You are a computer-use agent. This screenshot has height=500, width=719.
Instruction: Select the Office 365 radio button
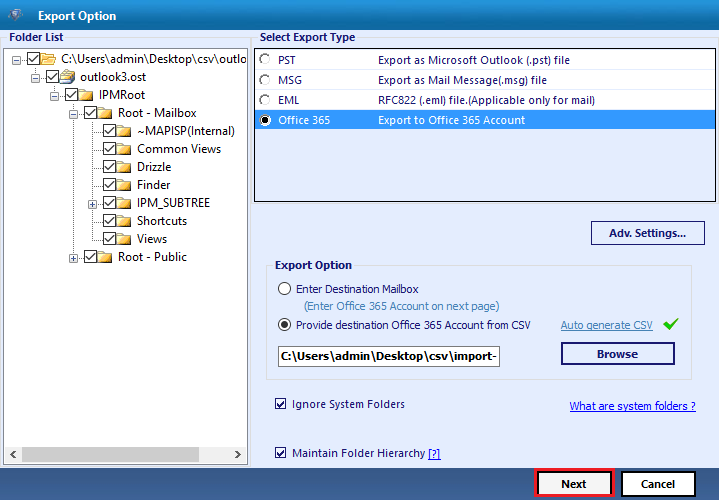point(265,120)
